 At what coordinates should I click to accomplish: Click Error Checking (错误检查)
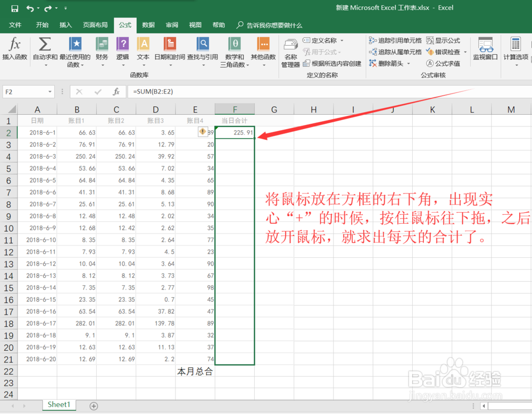[443, 52]
